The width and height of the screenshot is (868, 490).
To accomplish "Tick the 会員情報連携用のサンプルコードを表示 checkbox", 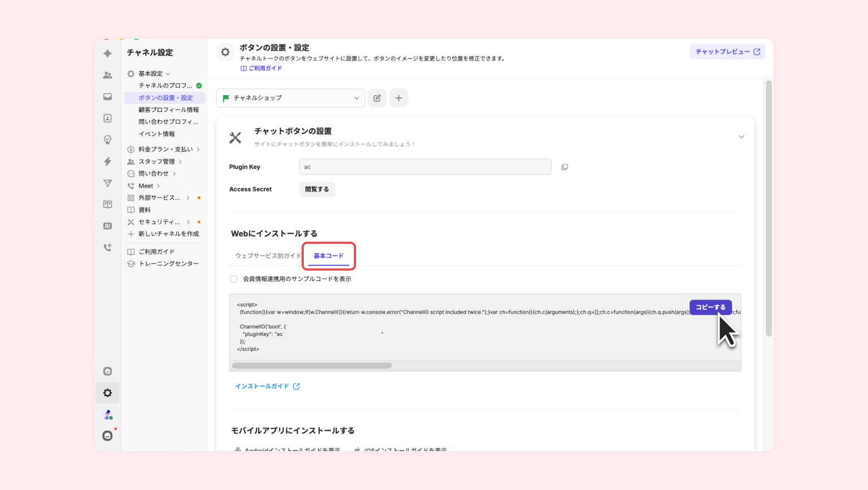I will (x=234, y=279).
